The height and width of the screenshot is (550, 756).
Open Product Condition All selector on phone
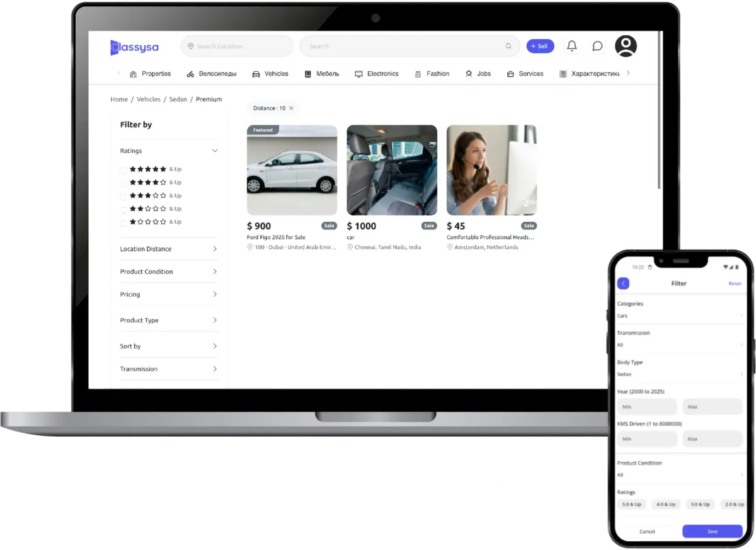[x=680, y=474]
